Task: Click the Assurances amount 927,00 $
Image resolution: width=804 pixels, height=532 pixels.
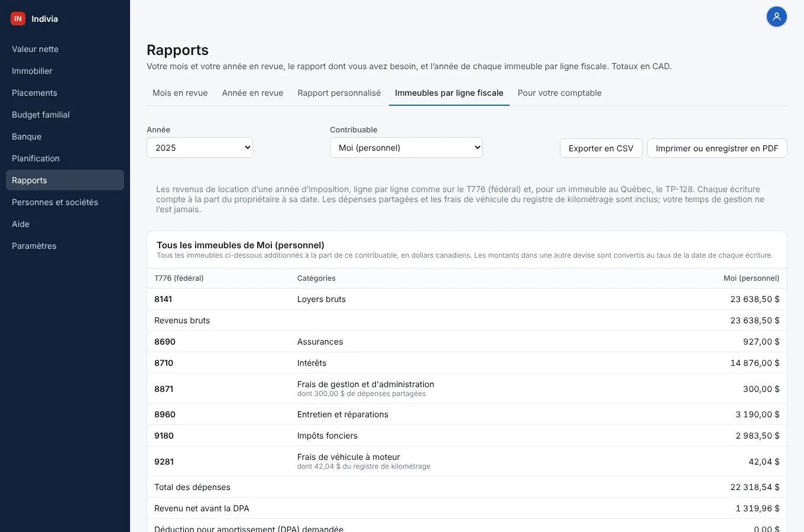Action: [761, 342]
